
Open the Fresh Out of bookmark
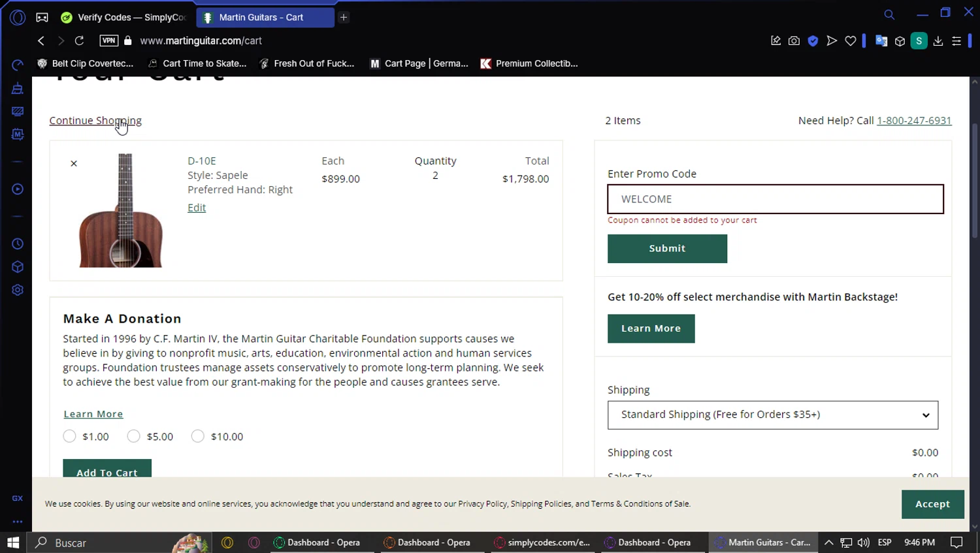pos(307,63)
